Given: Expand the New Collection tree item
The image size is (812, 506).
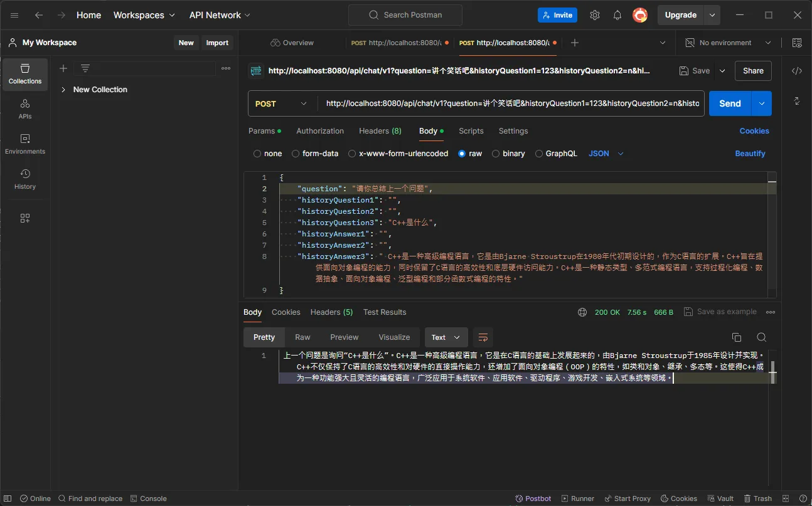Looking at the screenshot, I should 63,90.
